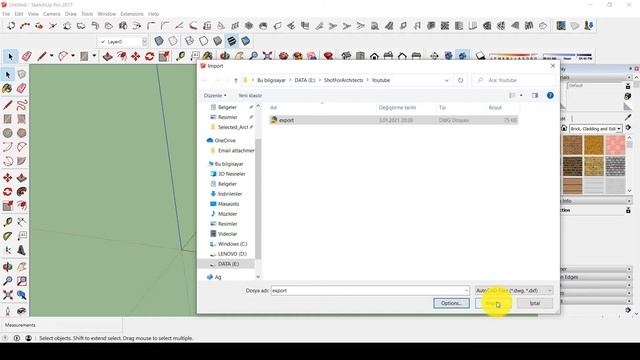This screenshot has height=360, width=640.
Task: Click the Eraser tool in the top toolbar
Action: [x=27, y=56]
